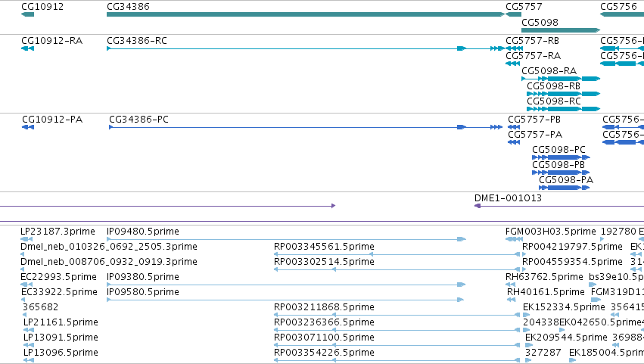Select the CG5098-PC protein feature
This screenshot has width=644, height=364.
pos(561,157)
